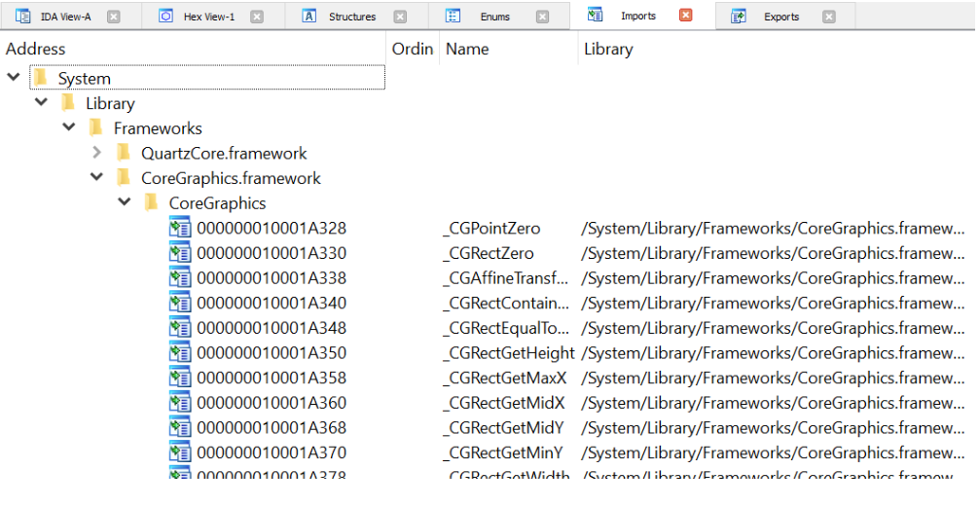Click the Structures tab icon
980x506 pixels.
(309, 17)
